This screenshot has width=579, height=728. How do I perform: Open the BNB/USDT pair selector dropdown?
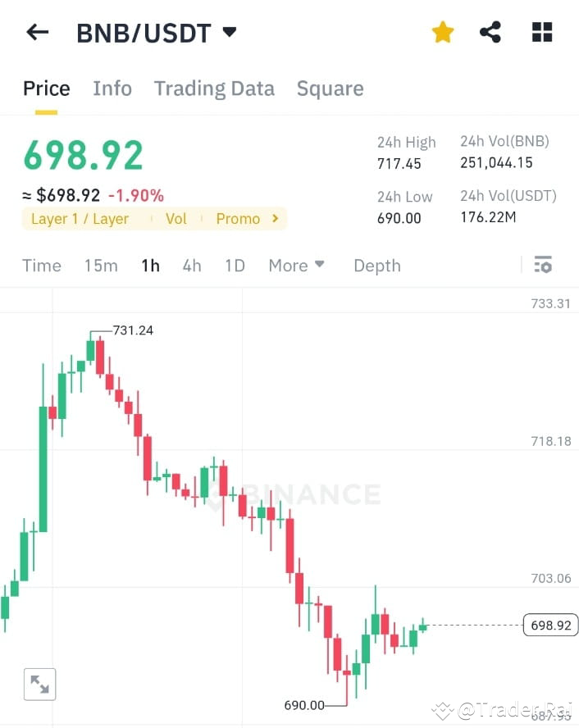pyautogui.click(x=228, y=32)
